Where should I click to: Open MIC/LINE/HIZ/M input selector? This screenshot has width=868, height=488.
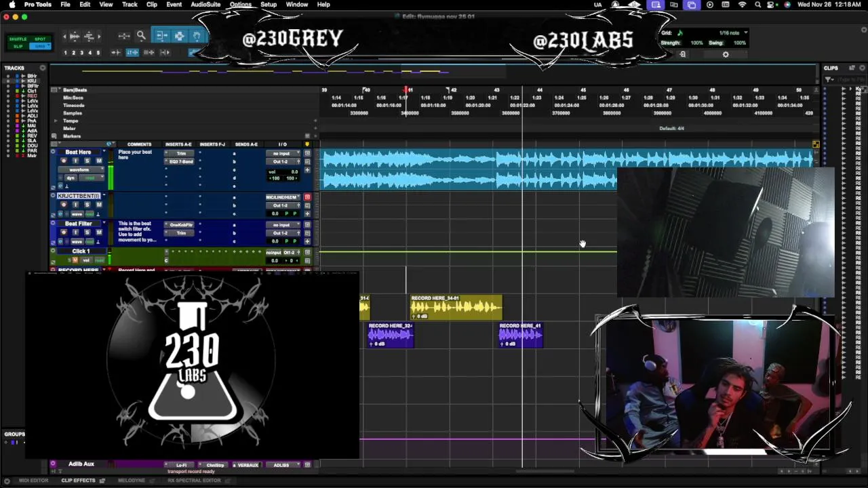pos(282,197)
